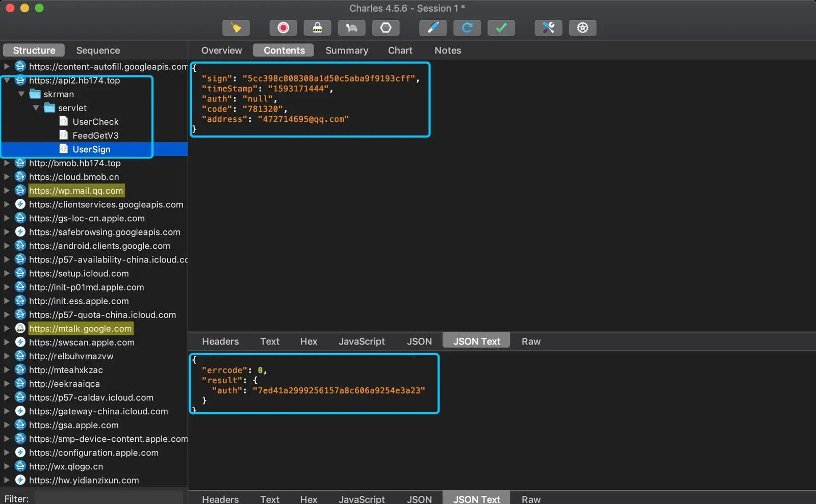The height and width of the screenshot is (504, 816).
Task: Switch to the Sequence view tab
Action: pyautogui.click(x=98, y=50)
